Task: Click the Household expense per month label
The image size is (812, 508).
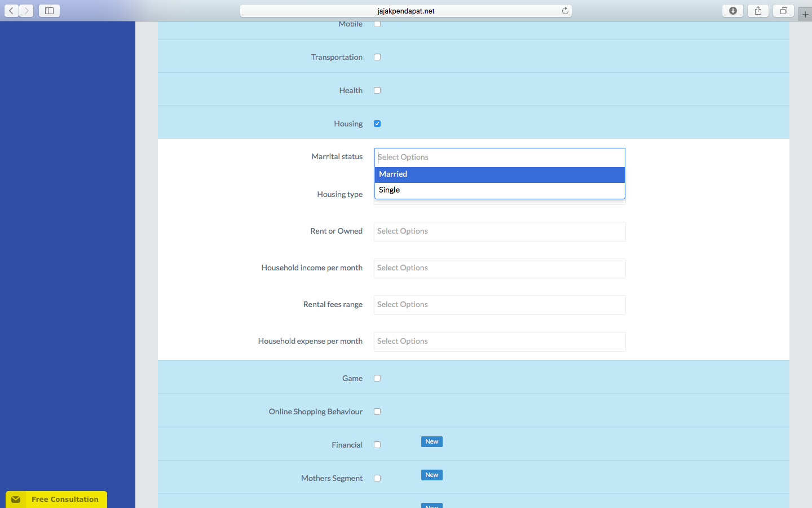Action: coord(310,341)
